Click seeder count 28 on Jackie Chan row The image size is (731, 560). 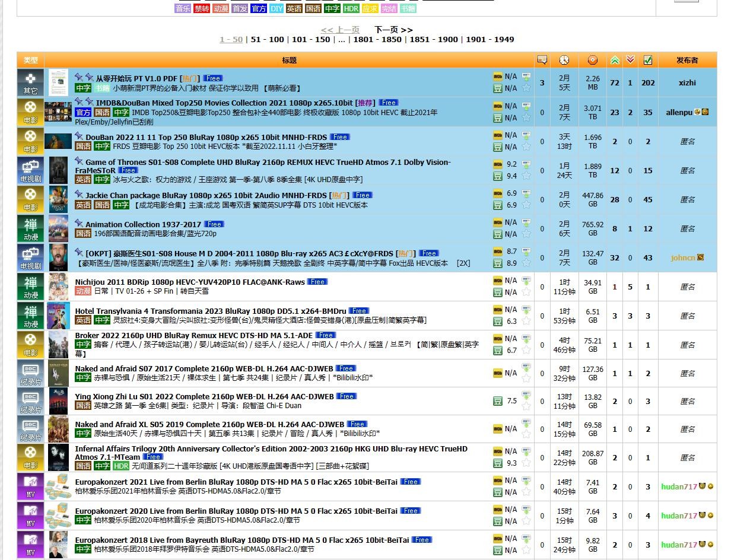[x=615, y=199]
